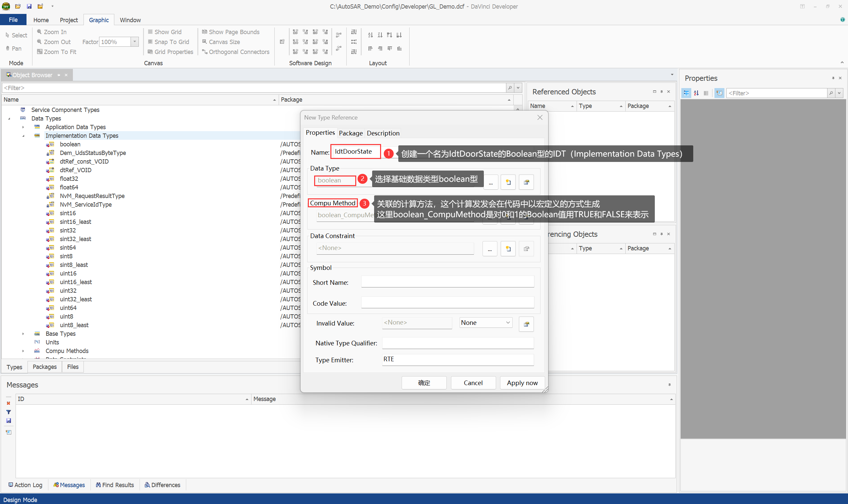848x504 pixels.
Task: Open Data Type properties icon button
Action: (526, 182)
